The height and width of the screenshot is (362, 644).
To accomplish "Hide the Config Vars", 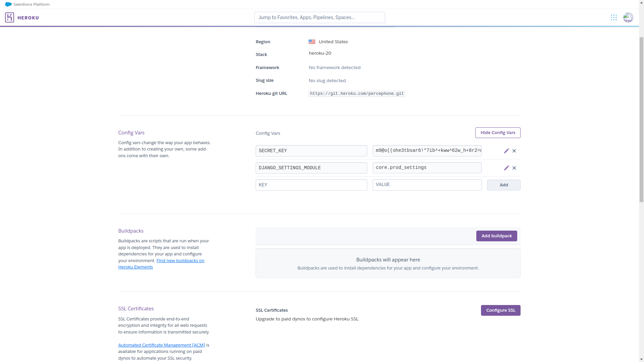I will (x=497, y=133).
